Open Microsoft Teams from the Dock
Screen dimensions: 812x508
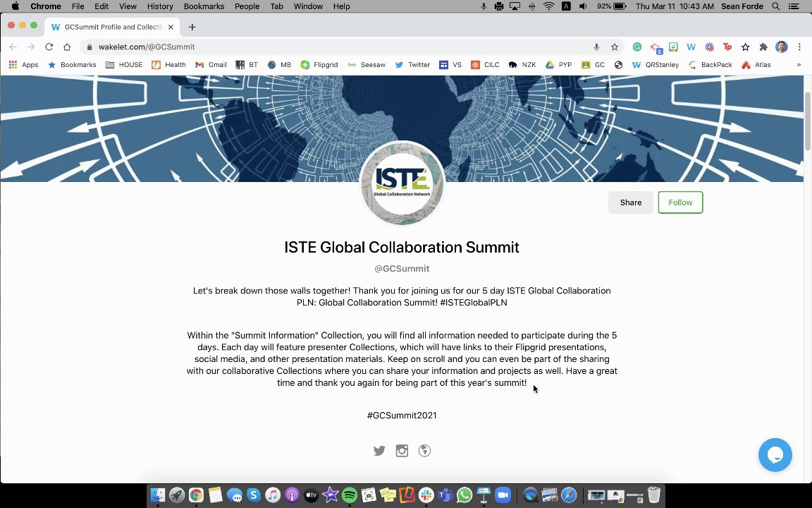coord(445,495)
